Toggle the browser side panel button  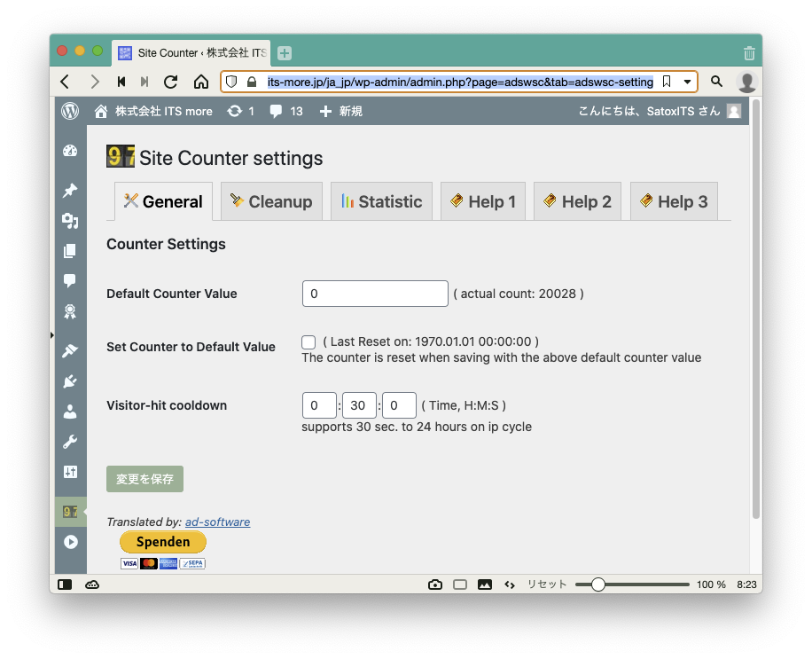coord(65,584)
